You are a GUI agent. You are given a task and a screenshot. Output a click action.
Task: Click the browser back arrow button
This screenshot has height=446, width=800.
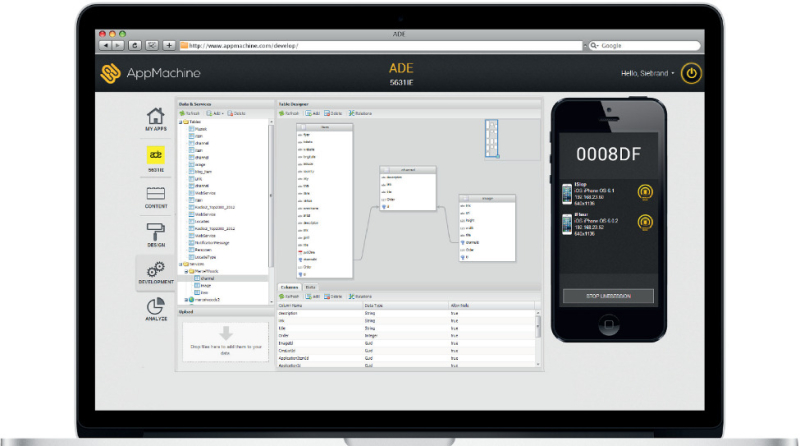click(105, 45)
